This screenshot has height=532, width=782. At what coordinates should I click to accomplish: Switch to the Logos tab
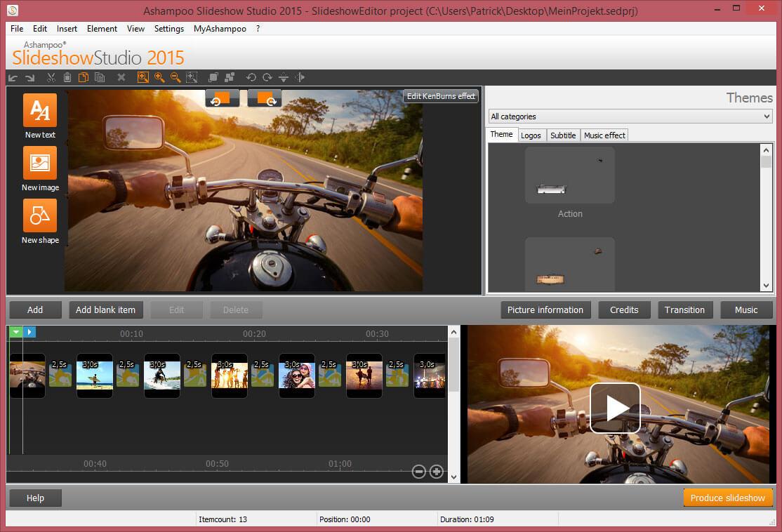click(x=531, y=135)
